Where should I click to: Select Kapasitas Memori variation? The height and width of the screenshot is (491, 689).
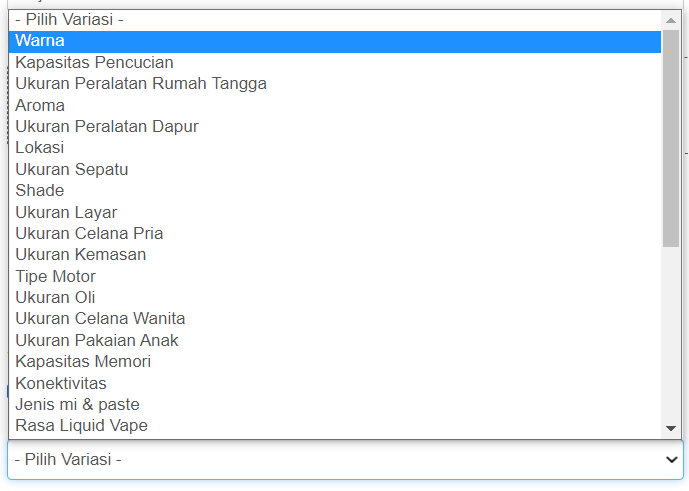83,361
